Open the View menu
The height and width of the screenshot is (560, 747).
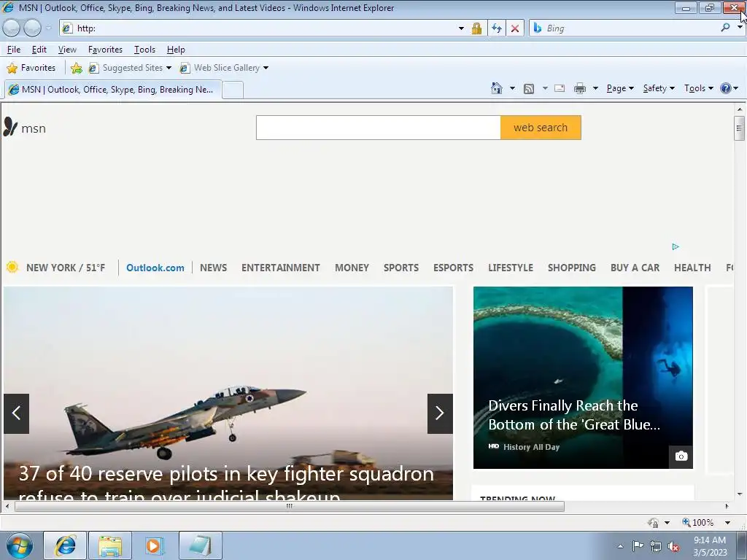pyautogui.click(x=67, y=50)
